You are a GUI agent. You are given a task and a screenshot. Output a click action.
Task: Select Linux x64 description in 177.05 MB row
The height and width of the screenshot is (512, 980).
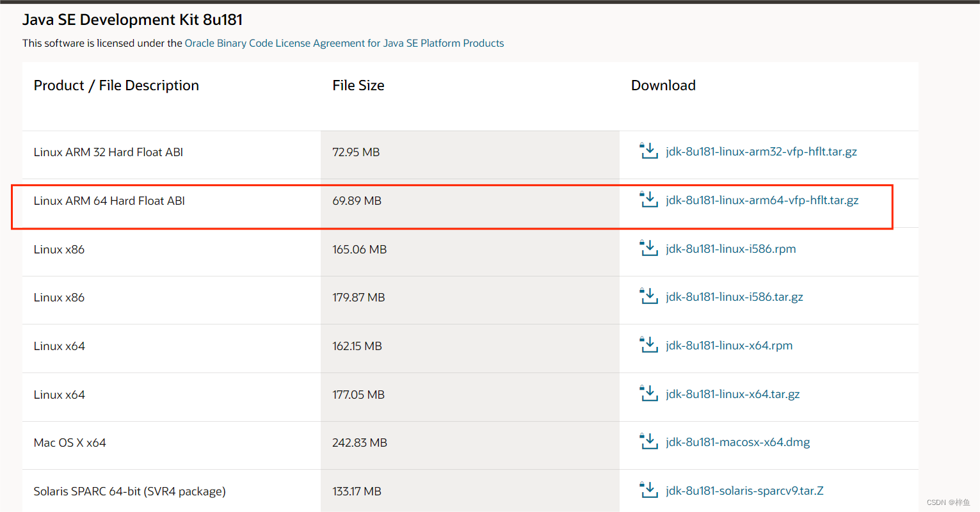(x=59, y=395)
